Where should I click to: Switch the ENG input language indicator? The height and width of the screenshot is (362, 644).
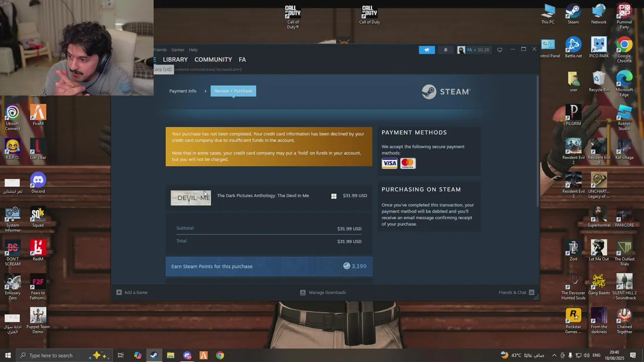point(597,355)
